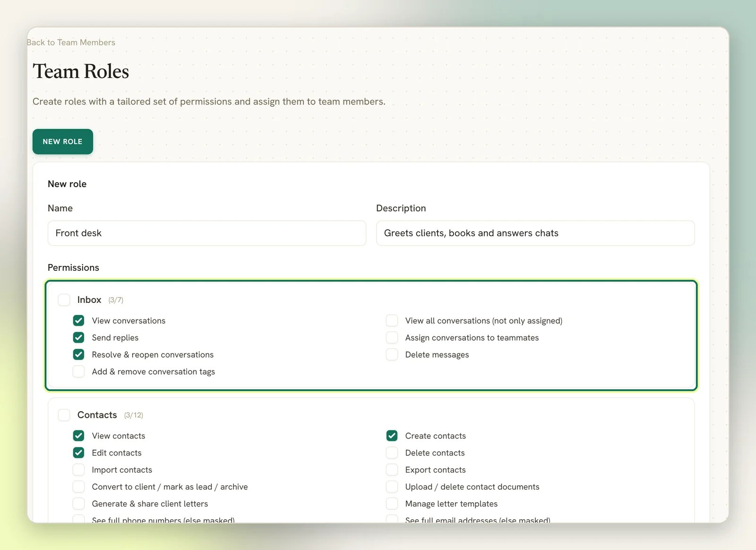
Task: Click the New role form heading
Action: pos(67,184)
